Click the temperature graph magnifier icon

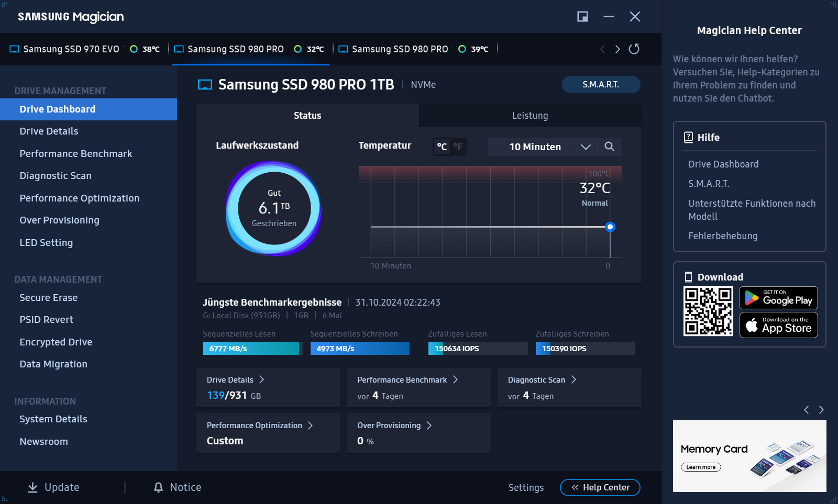click(x=609, y=147)
